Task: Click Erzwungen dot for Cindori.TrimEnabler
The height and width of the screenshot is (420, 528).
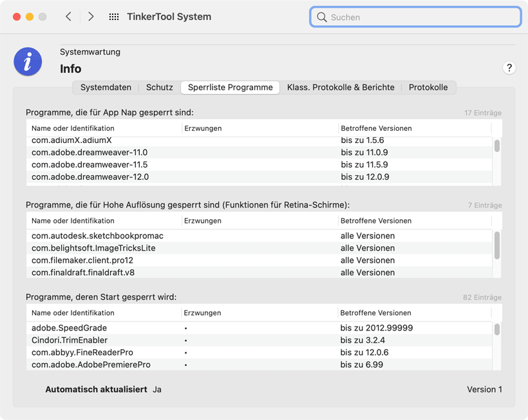Action: click(186, 341)
